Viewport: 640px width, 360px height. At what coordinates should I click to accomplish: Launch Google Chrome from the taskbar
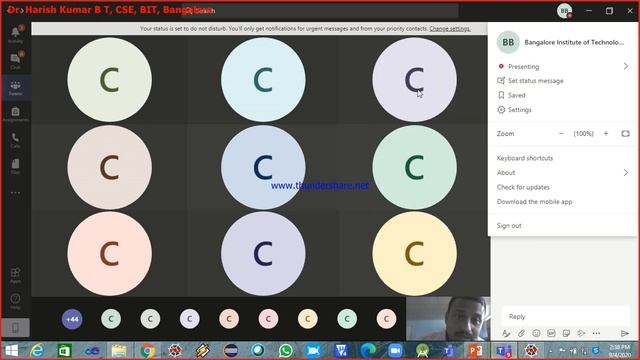147,351
